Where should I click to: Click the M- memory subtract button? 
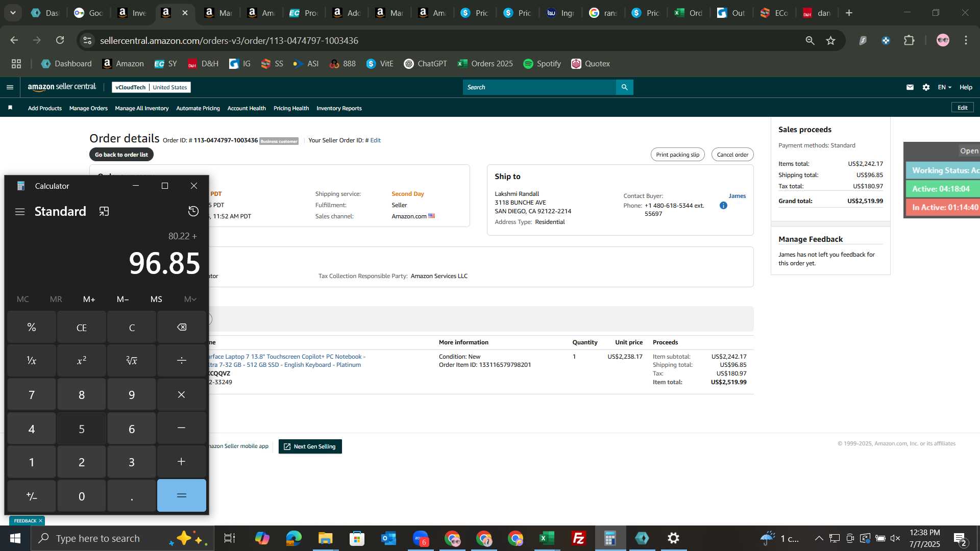click(122, 299)
